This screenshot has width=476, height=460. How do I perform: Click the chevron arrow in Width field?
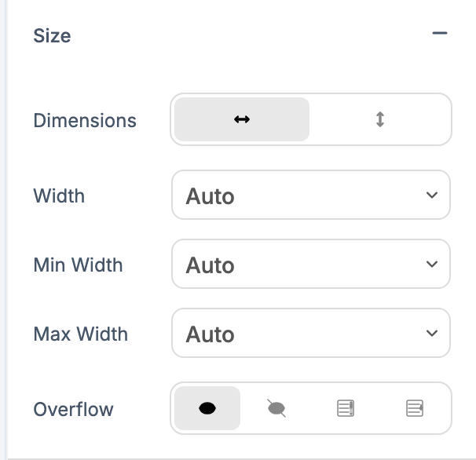(431, 195)
